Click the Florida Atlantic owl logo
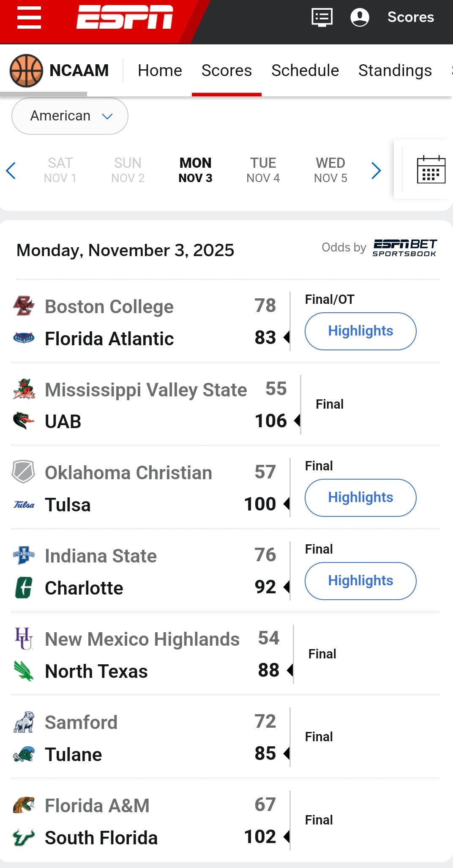The width and height of the screenshot is (453, 868). 24,338
